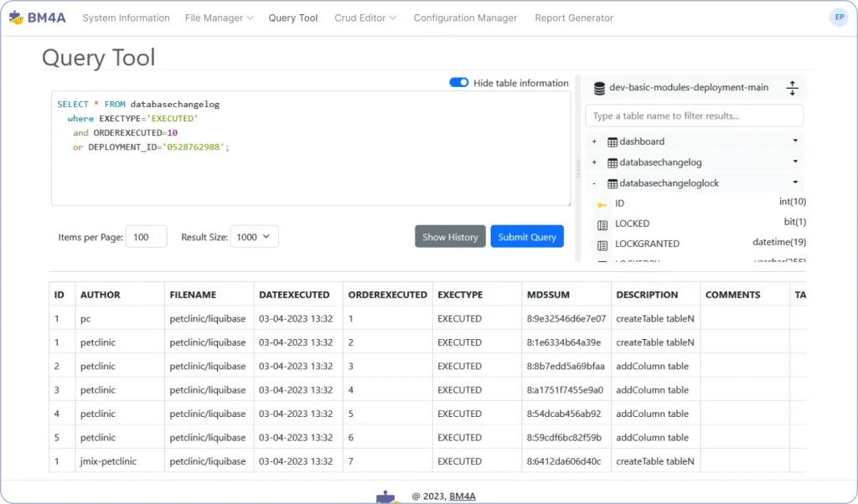Image resolution: width=858 pixels, height=504 pixels.
Task: Open Report Generator
Action: (x=574, y=18)
